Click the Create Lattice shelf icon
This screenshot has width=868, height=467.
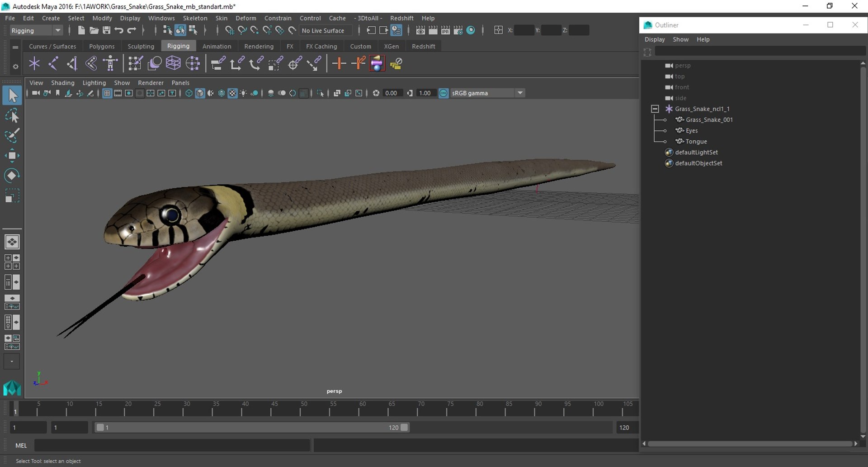click(x=173, y=63)
